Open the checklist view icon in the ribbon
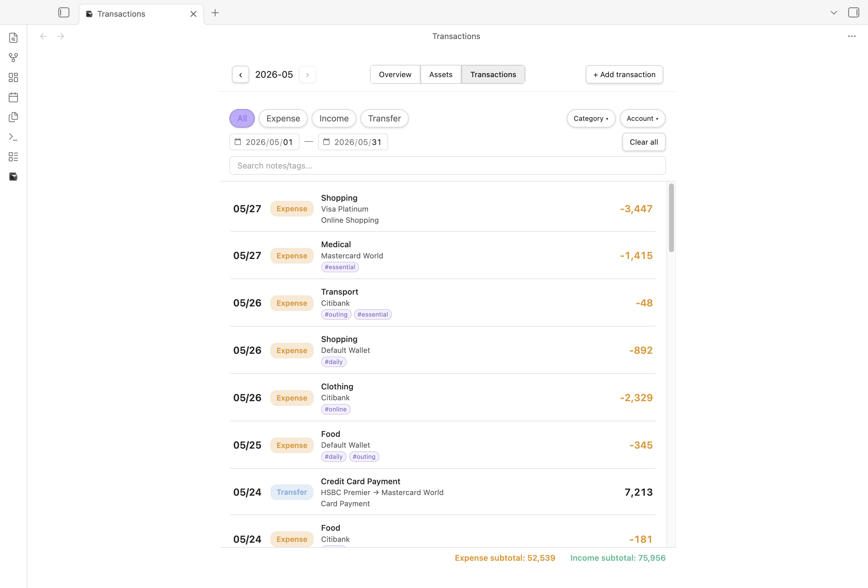868x588 pixels. pyautogui.click(x=13, y=157)
